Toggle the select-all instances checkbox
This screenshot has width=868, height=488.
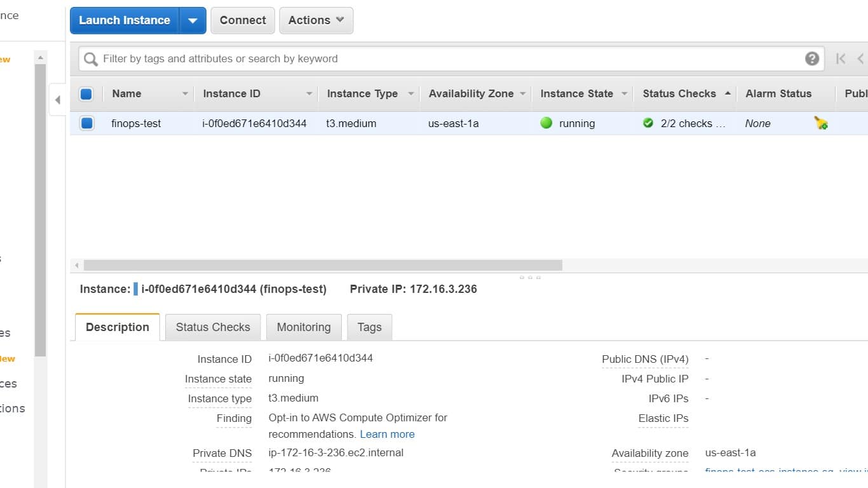tap(86, 93)
